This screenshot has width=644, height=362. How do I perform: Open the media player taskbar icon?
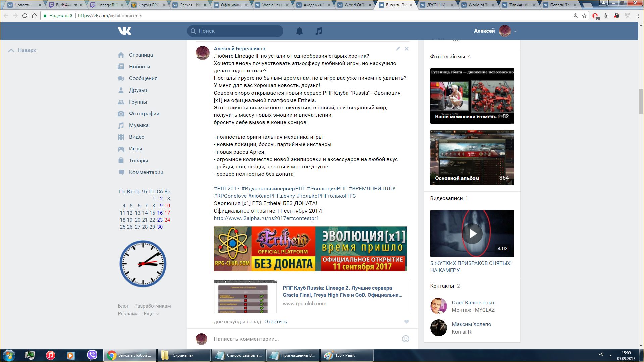(x=71, y=355)
